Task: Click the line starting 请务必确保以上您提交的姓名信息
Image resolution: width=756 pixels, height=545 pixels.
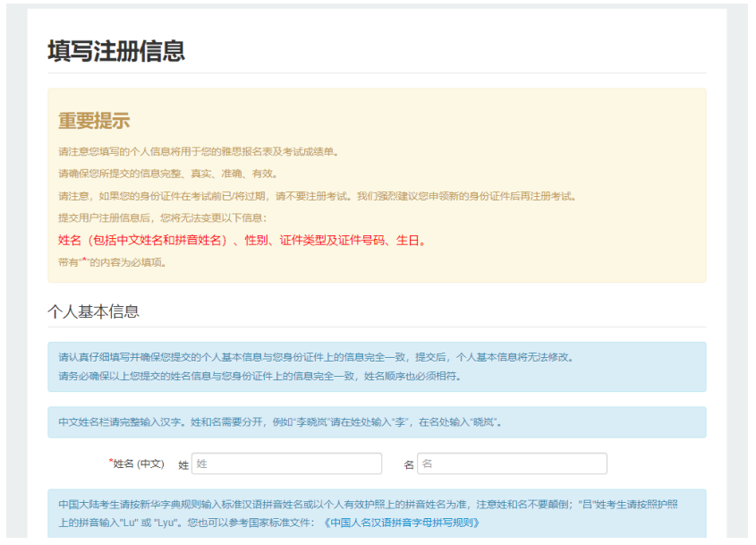Action: pyautogui.click(x=259, y=376)
